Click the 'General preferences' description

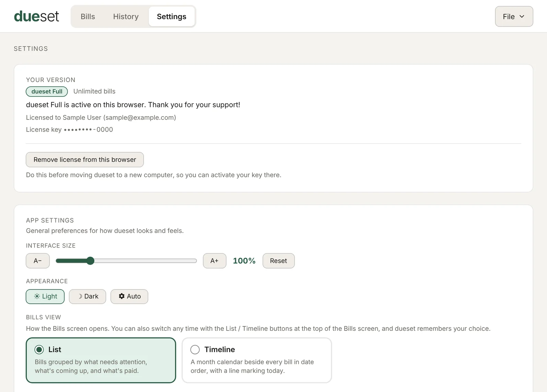coord(105,231)
